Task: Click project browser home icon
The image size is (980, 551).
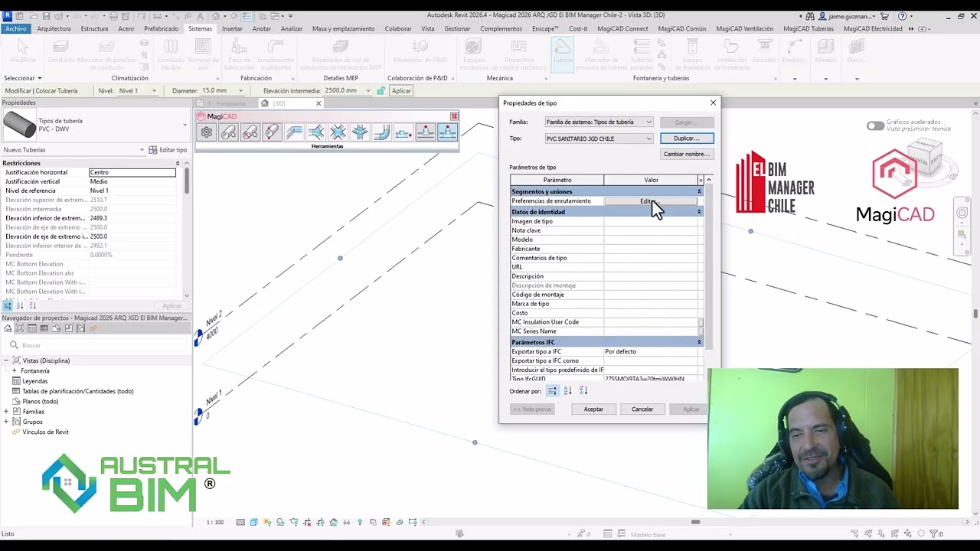Action: click(8, 328)
